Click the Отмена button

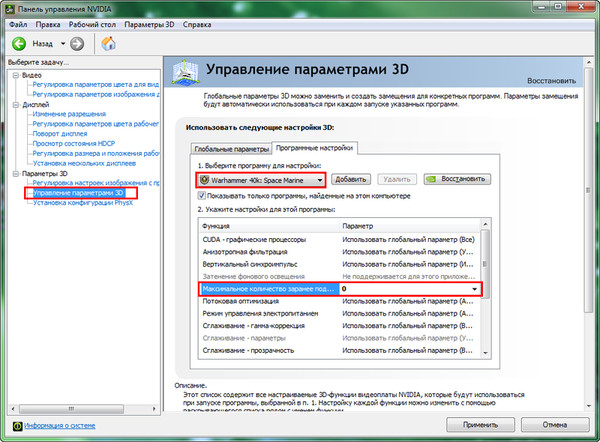point(555,425)
